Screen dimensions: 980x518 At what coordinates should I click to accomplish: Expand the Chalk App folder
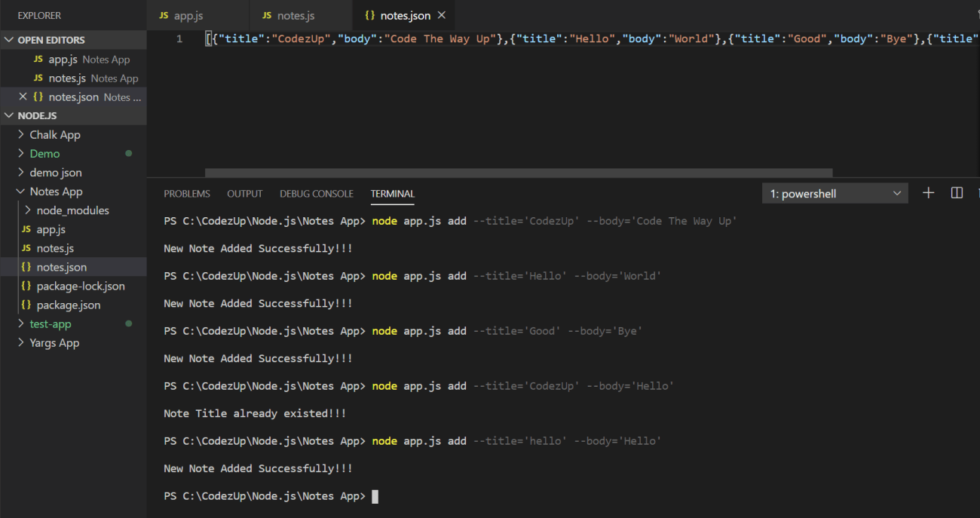click(x=20, y=134)
